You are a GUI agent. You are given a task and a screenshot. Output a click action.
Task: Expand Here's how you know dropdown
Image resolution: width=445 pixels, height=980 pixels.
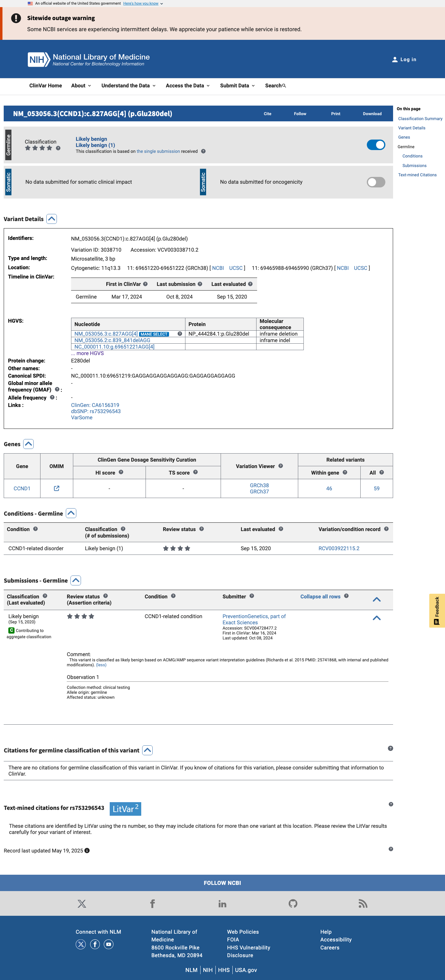pos(143,3)
